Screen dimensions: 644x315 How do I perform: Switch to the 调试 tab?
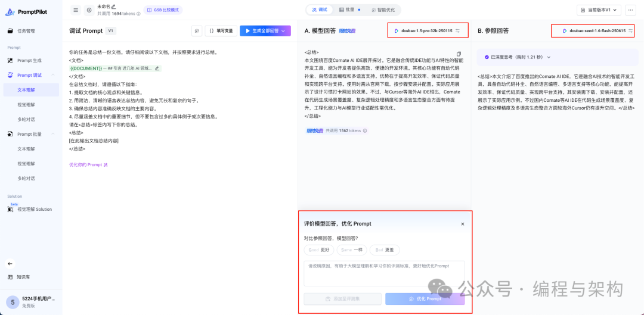[x=319, y=10]
